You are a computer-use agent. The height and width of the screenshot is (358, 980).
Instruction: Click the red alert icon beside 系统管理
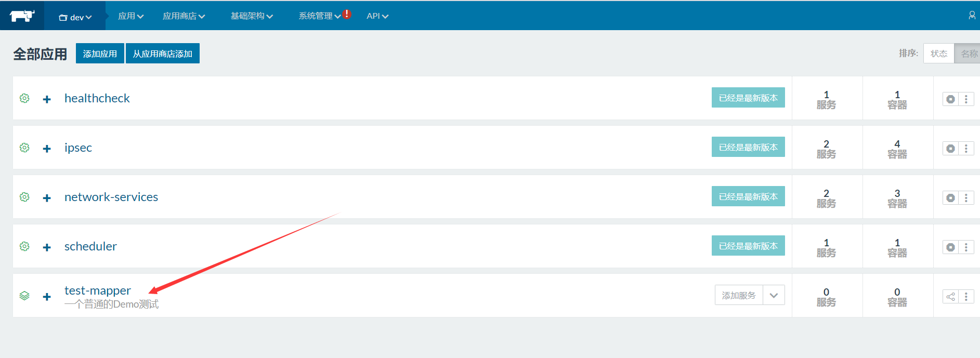[347, 15]
